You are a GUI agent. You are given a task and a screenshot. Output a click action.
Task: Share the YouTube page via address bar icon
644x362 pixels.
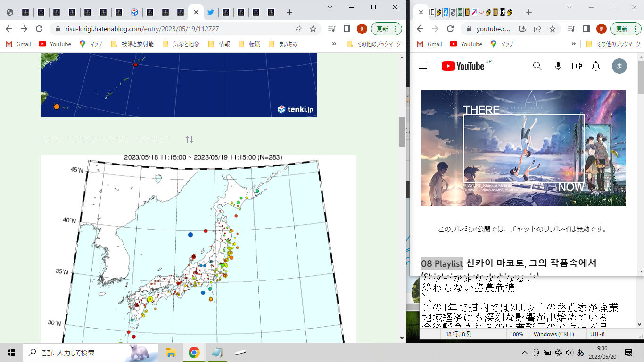click(537, 29)
